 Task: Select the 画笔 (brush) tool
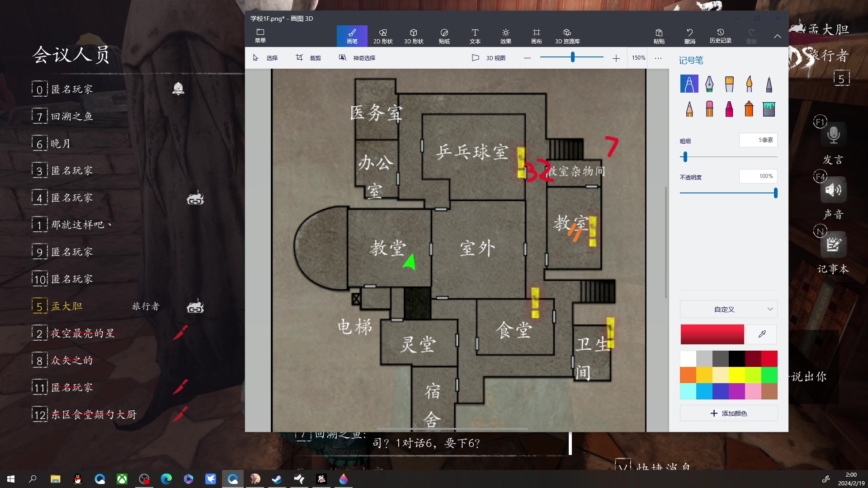point(352,36)
